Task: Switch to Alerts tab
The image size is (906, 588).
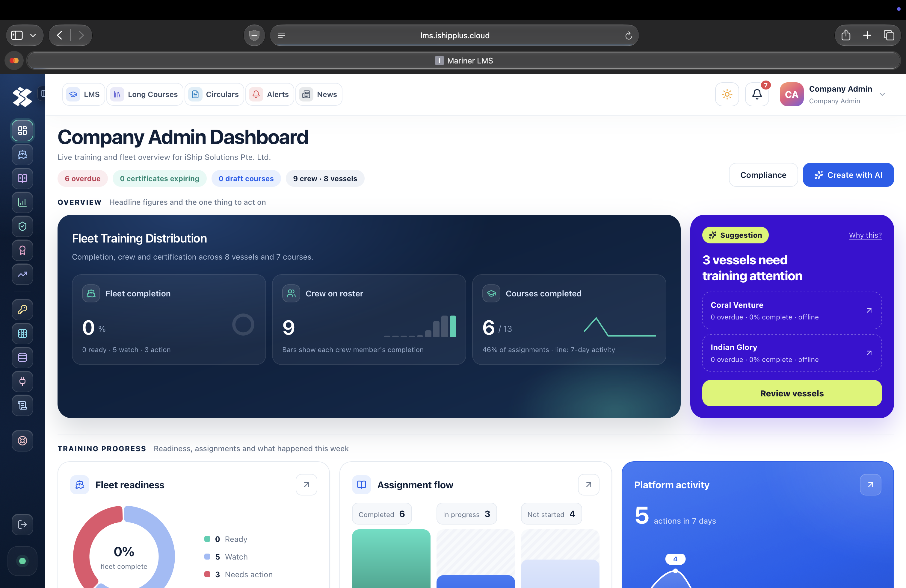Action: [270, 94]
